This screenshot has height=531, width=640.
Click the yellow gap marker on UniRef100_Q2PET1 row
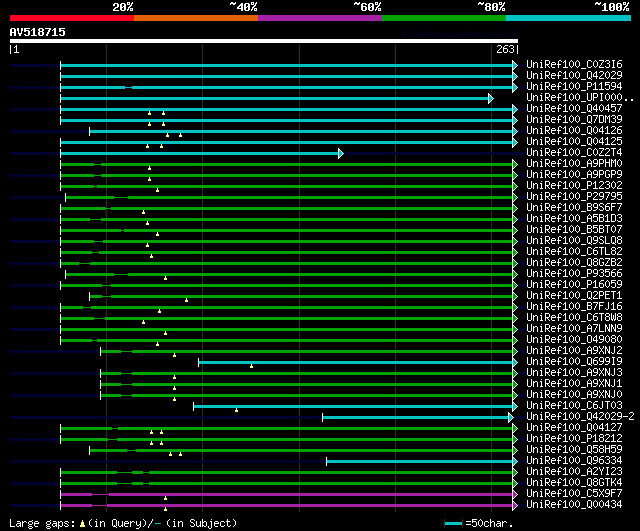(x=187, y=300)
